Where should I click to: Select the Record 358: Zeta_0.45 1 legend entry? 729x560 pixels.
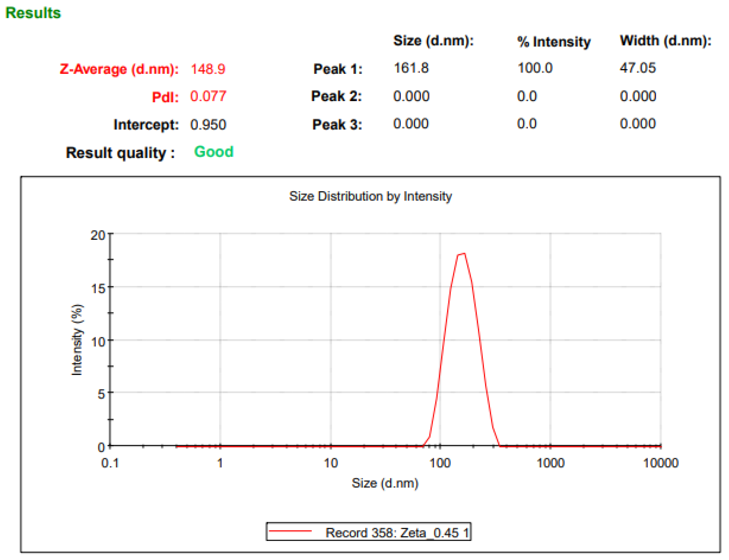(x=397, y=533)
